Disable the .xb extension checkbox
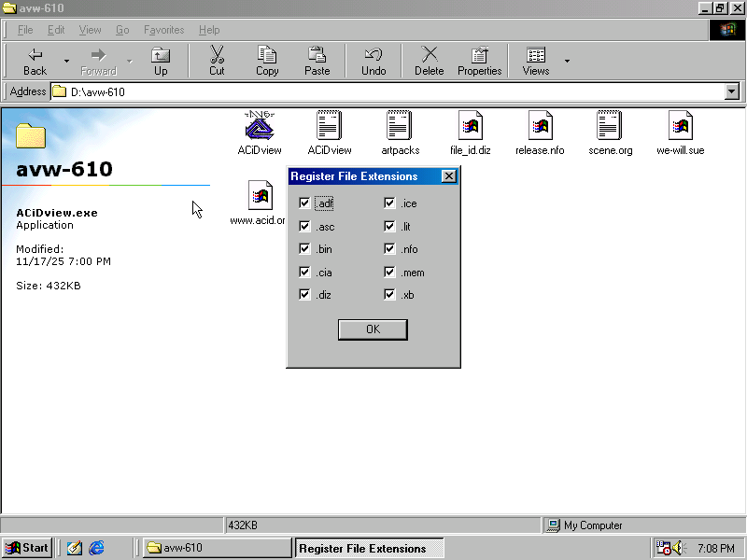Screen dimensions: 747x560 (389, 295)
